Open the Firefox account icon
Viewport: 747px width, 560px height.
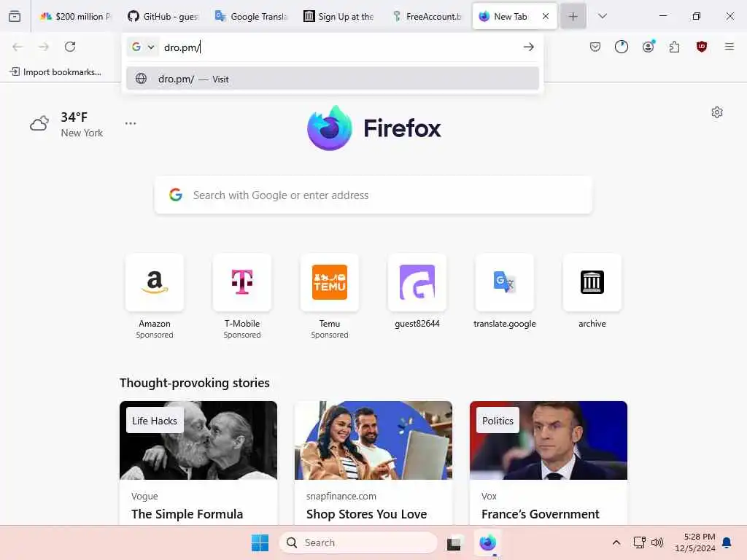[x=649, y=46]
